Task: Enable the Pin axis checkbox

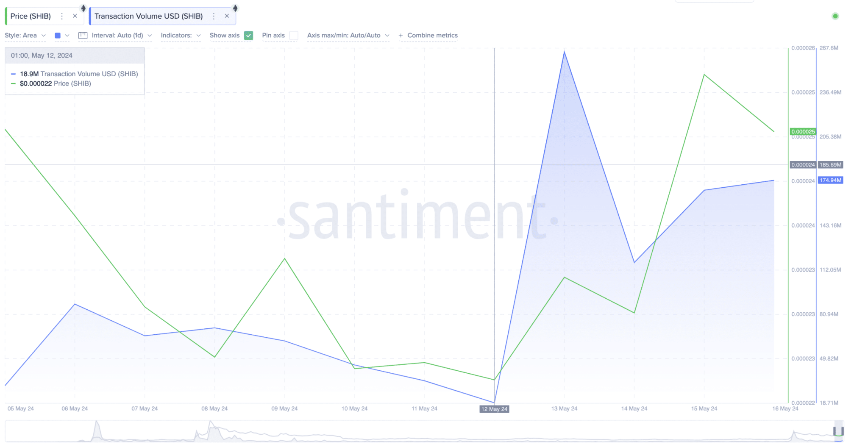Action: [x=294, y=36]
